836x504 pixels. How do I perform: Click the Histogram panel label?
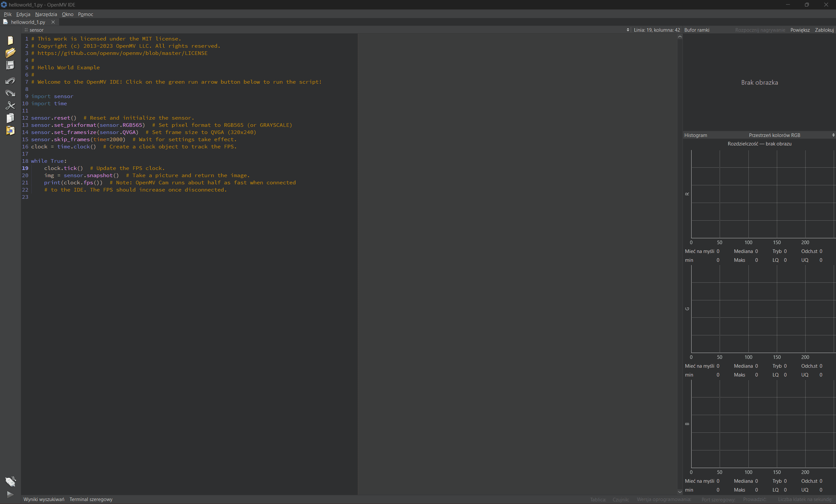click(695, 135)
